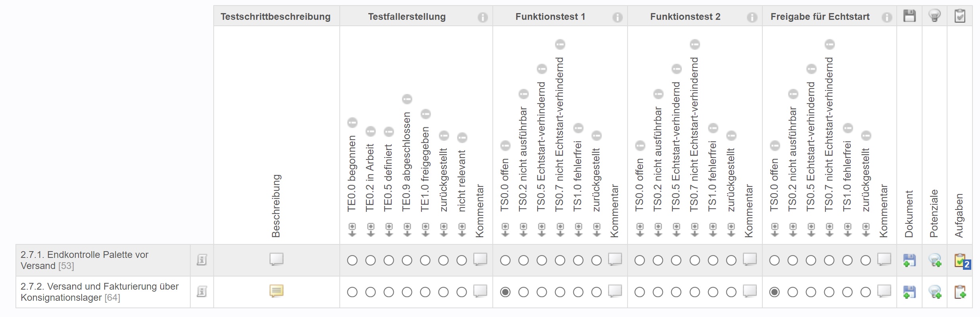Open info icon next to Funktionstest 1
The height and width of the screenshot is (317, 980).
[617, 17]
